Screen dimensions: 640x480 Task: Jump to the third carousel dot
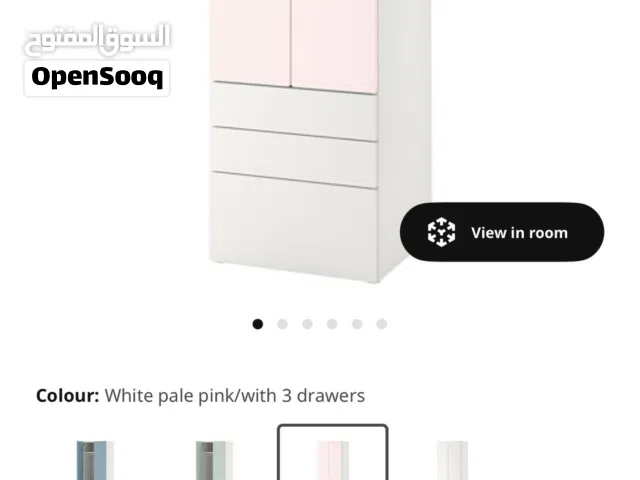(x=307, y=324)
